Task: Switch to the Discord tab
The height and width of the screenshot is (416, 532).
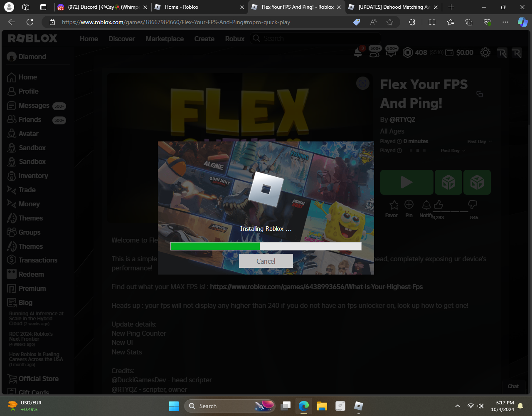Action: (101, 7)
